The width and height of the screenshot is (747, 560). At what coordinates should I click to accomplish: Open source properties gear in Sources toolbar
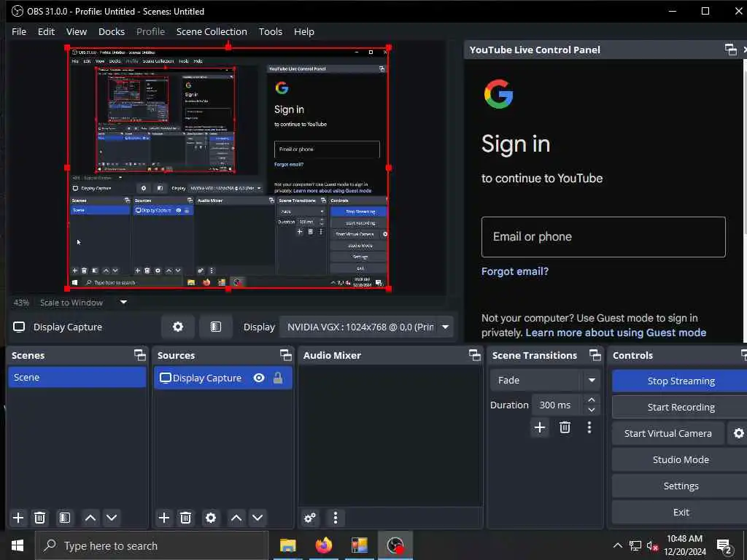(x=211, y=518)
